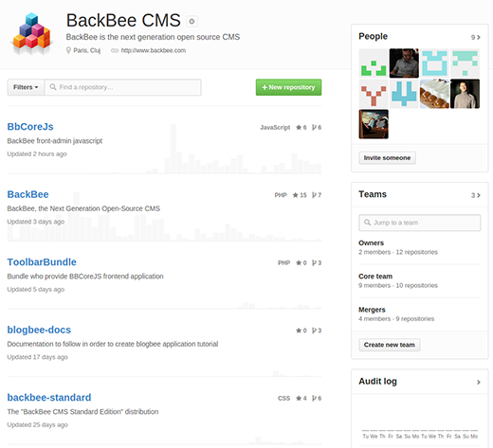Image resolution: width=493 pixels, height=448 pixels.
Task: Open the pastry photo member avatar
Action: pyautogui.click(x=434, y=94)
